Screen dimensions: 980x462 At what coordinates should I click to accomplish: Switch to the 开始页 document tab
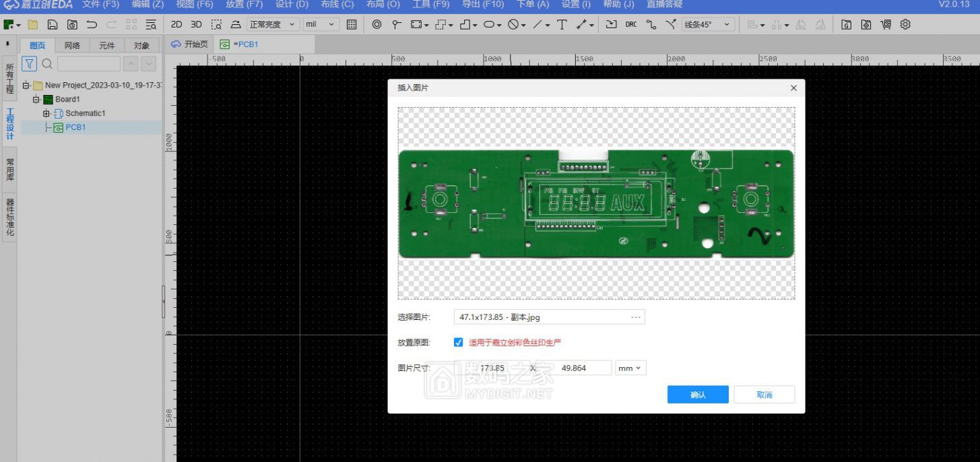pos(189,44)
